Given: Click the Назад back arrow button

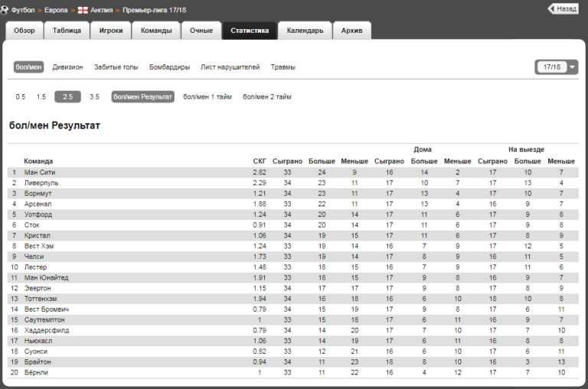Looking at the screenshot, I should [563, 9].
